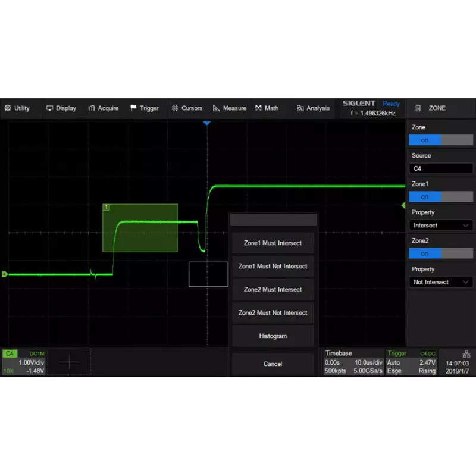Image resolution: width=476 pixels, height=476 pixels.
Task: Open the Cursors menu
Action: tap(187, 108)
